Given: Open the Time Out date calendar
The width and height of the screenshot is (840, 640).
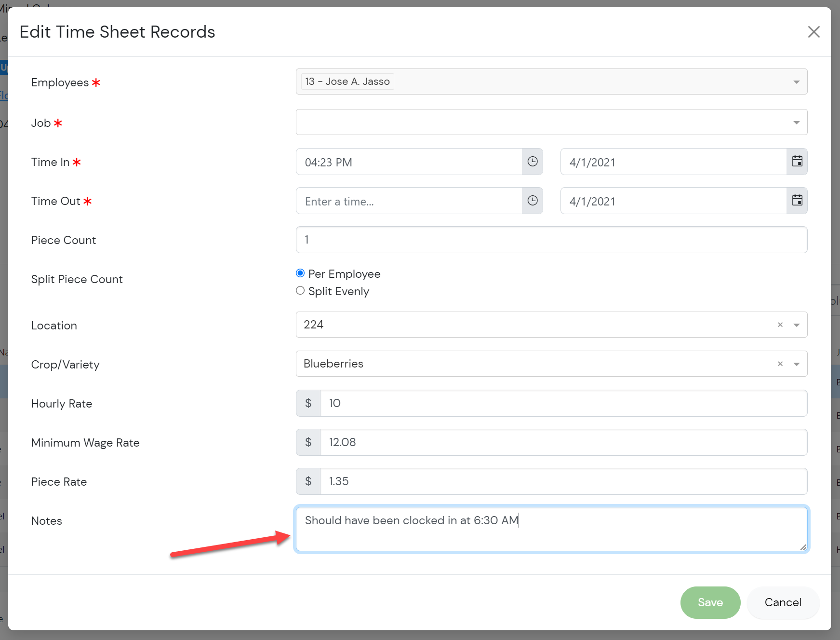Looking at the screenshot, I should coord(797,201).
